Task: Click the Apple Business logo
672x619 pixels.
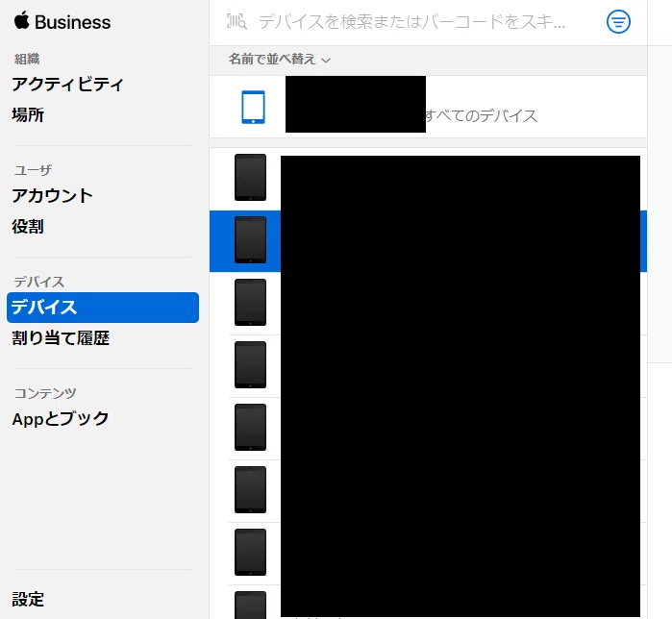Action: pos(62,21)
